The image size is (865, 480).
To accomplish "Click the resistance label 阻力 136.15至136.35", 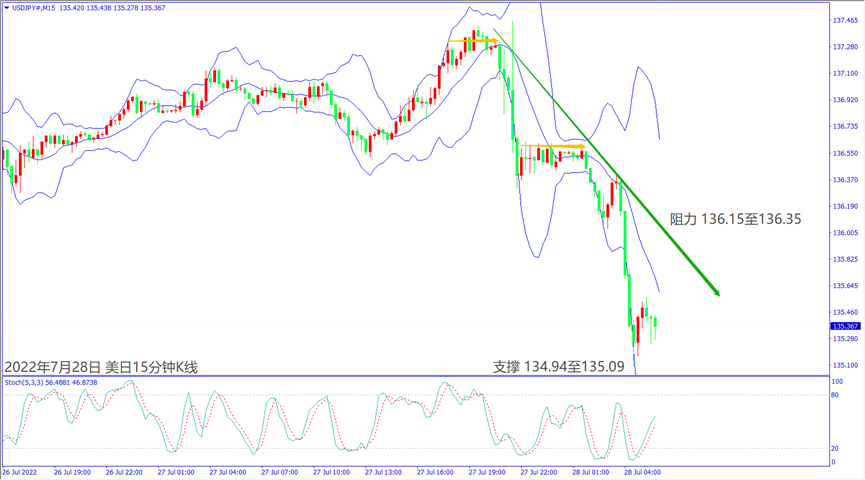I will pos(735,217).
